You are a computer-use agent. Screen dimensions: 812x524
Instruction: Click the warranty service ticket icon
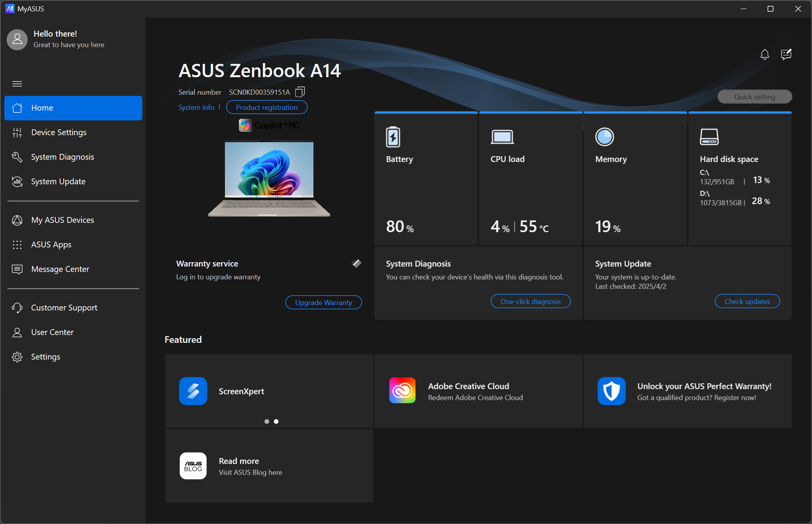click(356, 264)
